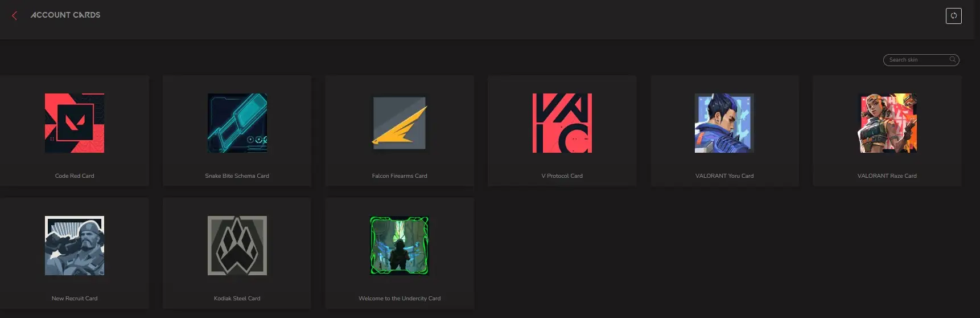The width and height of the screenshot is (980, 318).
Task: Select Welcome to the Undercity Card image
Action: click(400, 246)
